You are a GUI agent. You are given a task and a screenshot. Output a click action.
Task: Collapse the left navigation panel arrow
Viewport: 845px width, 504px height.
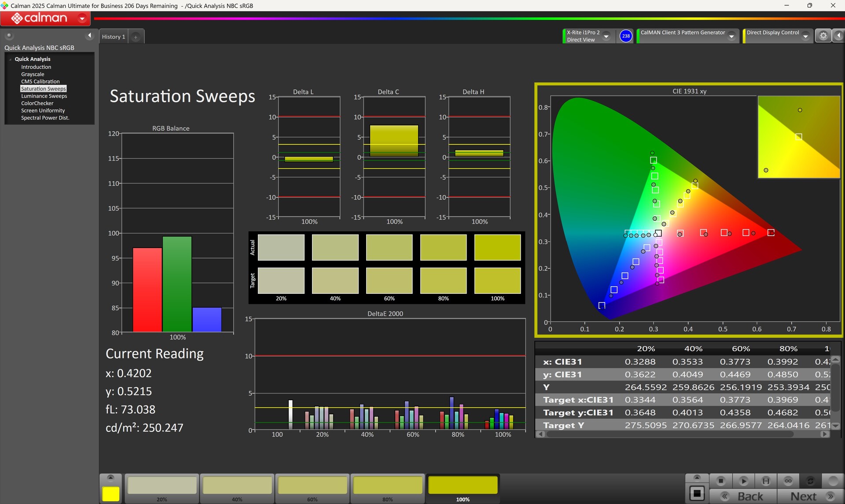[x=89, y=36]
